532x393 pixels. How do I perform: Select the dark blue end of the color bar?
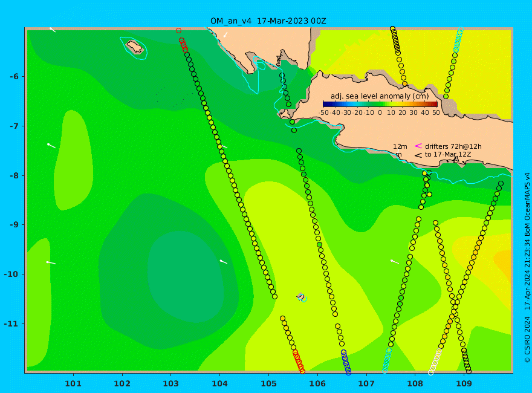(326, 104)
